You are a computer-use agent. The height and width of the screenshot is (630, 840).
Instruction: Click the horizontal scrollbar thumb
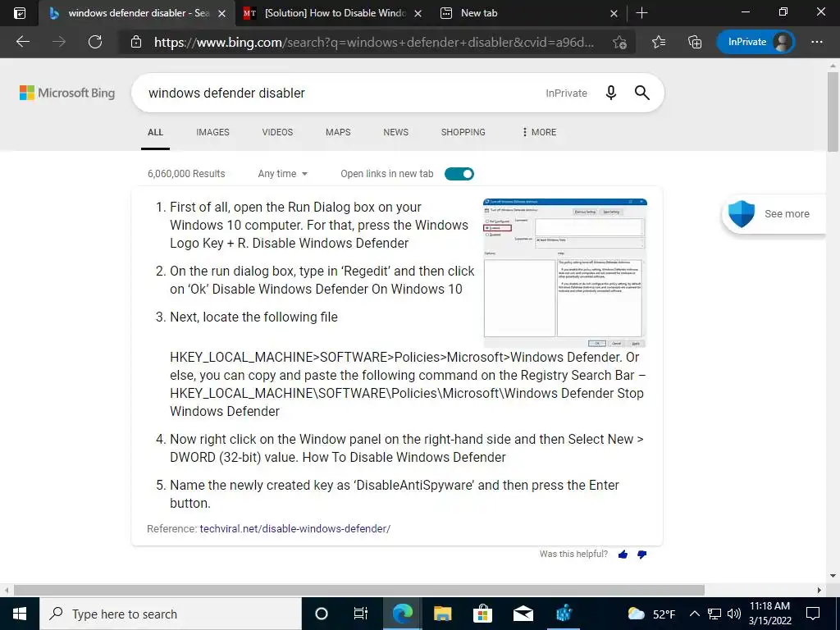[359, 590]
